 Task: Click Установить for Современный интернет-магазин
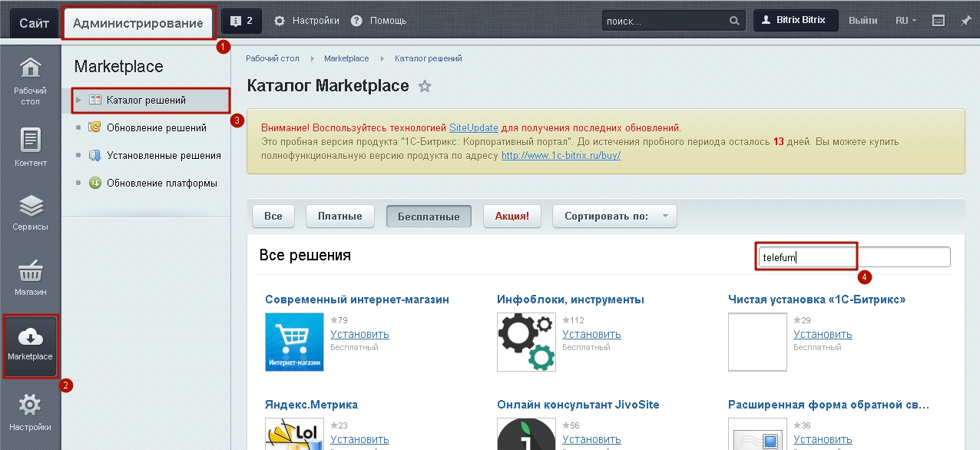pyautogui.click(x=359, y=334)
